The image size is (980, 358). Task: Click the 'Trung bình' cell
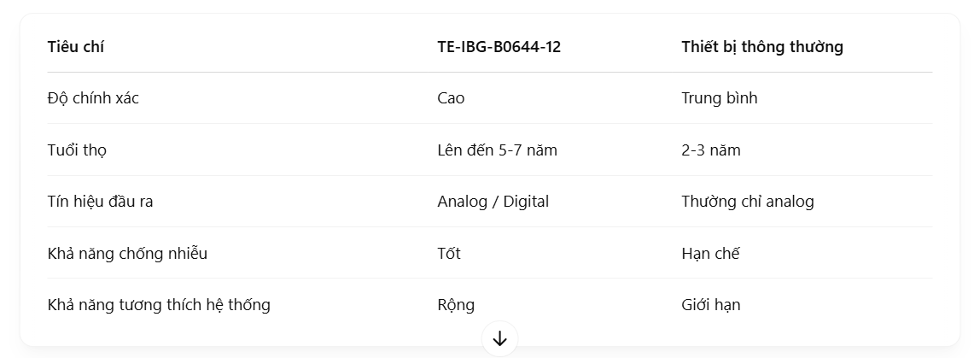(720, 98)
